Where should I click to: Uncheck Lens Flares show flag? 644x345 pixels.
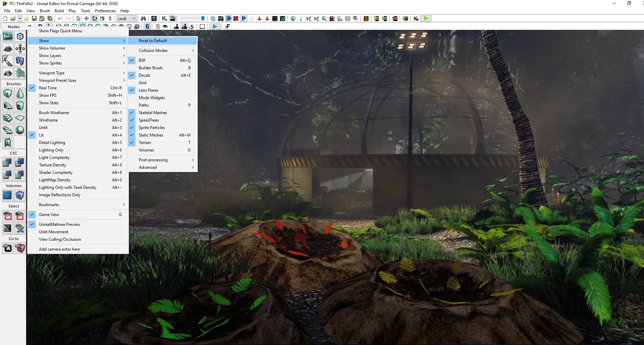pyautogui.click(x=163, y=90)
